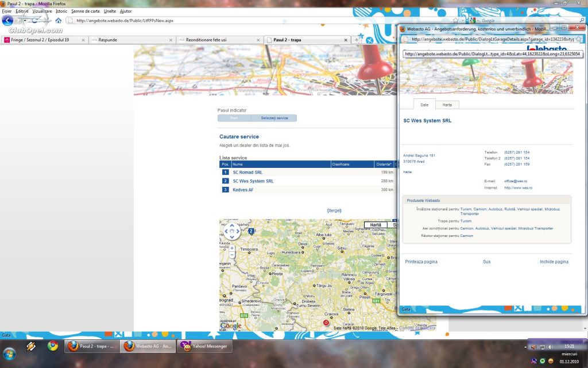
Task: Open the Ajutor menu
Action: coord(126,11)
